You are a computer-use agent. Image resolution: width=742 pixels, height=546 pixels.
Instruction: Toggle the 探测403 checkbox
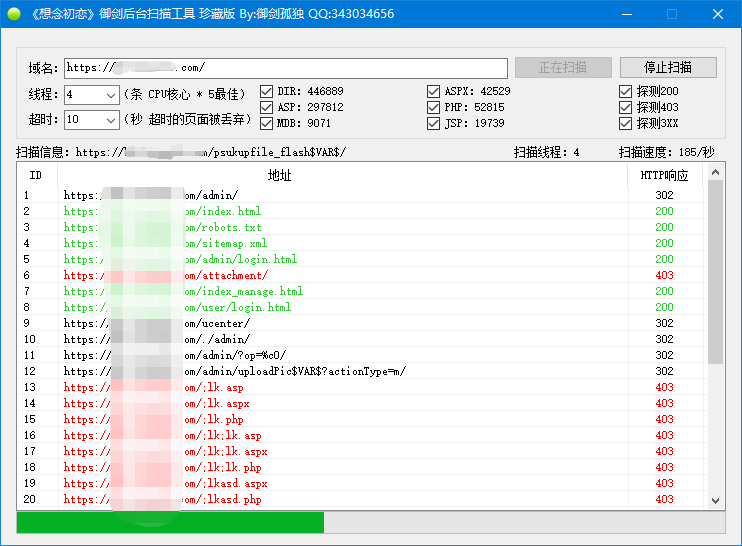pos(626,107)
